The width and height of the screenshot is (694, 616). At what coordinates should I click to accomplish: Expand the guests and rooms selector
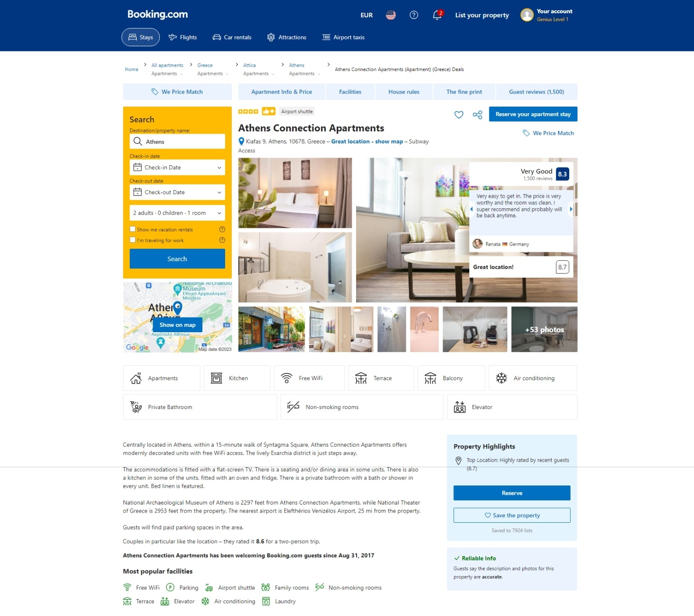(x=177, y=213)
